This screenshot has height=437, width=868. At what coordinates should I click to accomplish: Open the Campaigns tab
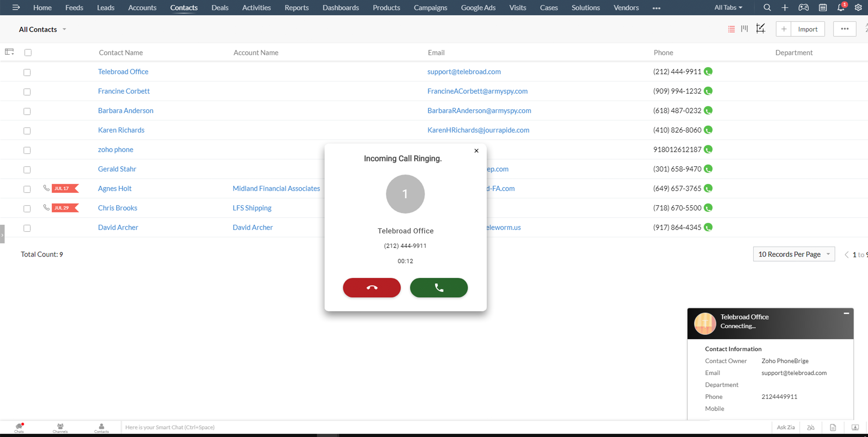tap(430, 8)
